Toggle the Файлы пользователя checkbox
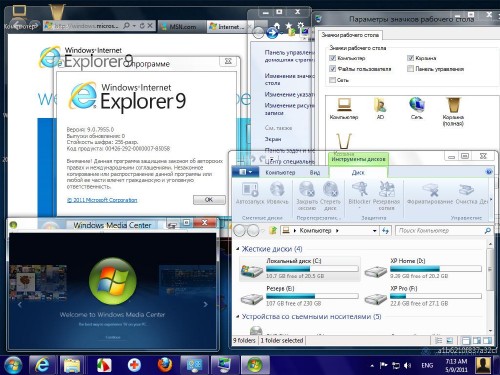The height and width of the screenshot is (375, 500). tap(332, 69)
